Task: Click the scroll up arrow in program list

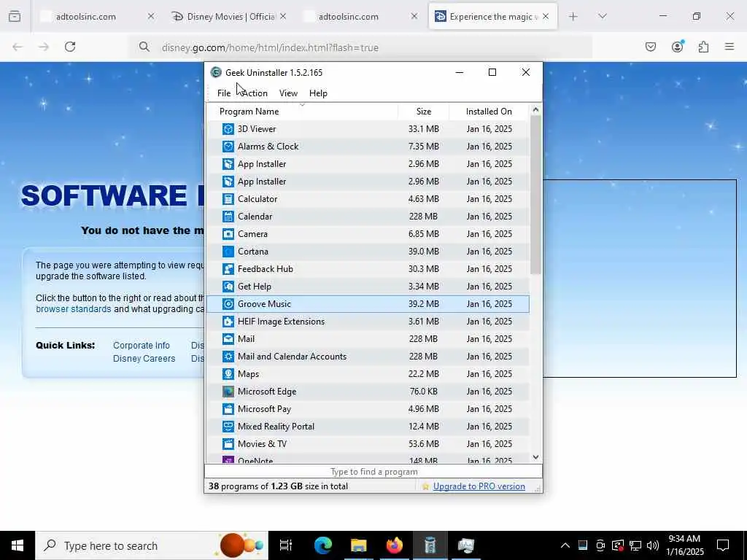Action: (x=535, y=110)
